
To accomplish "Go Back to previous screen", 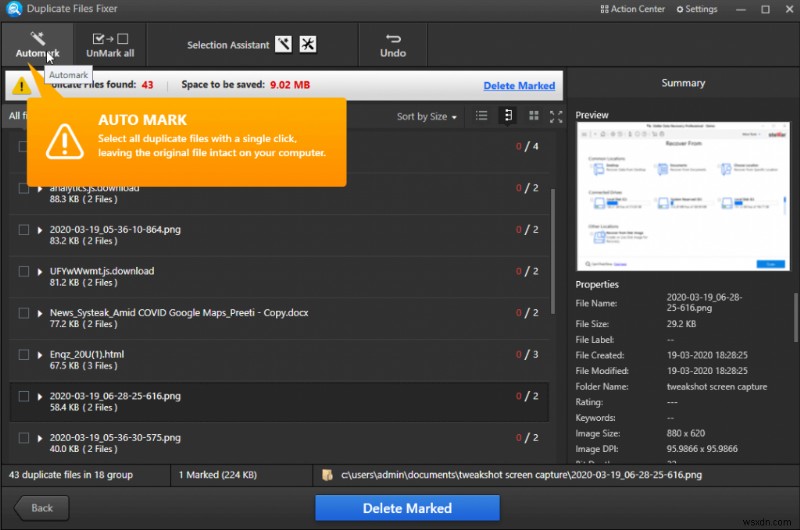I will 41,508.
